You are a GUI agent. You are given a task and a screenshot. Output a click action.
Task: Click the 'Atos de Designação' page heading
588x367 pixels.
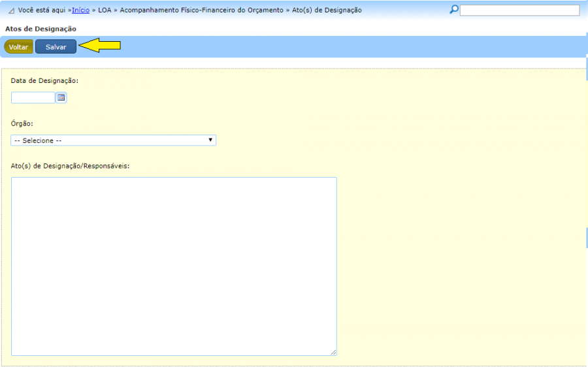41,29
